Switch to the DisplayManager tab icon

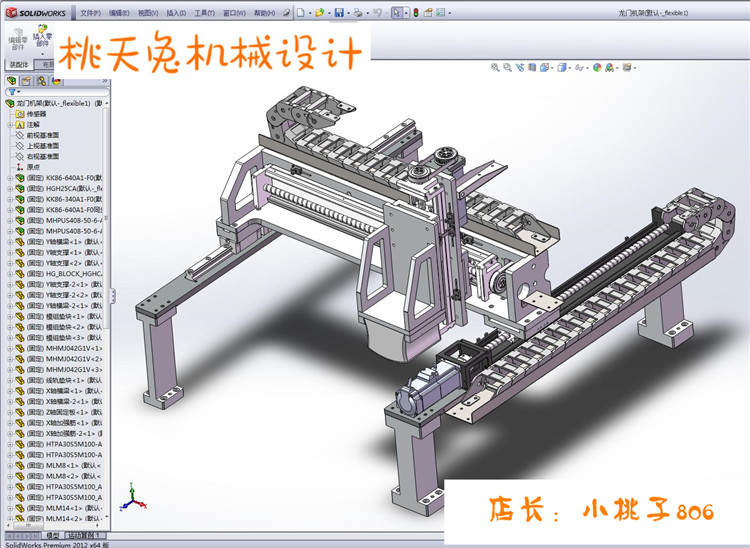(56, 81)
